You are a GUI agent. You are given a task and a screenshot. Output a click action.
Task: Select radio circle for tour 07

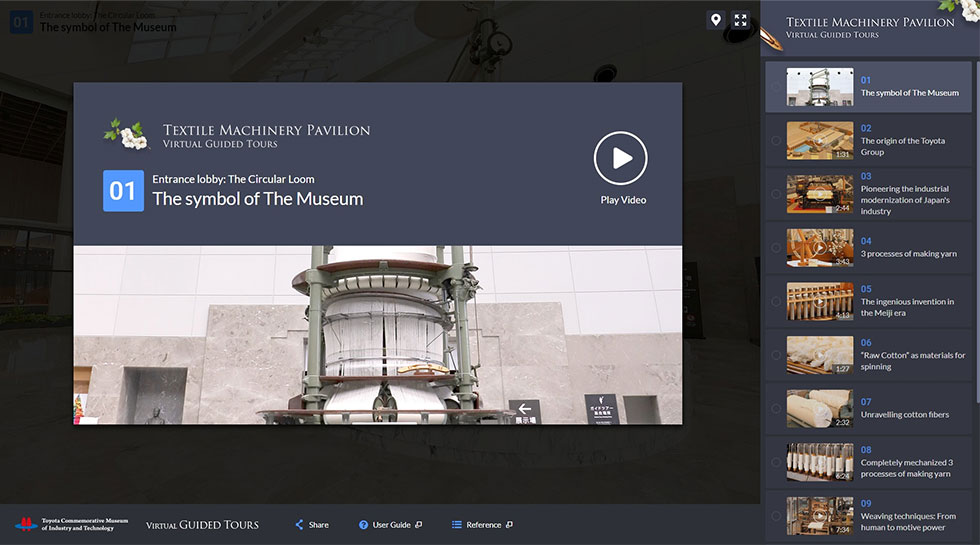[776, 409]
